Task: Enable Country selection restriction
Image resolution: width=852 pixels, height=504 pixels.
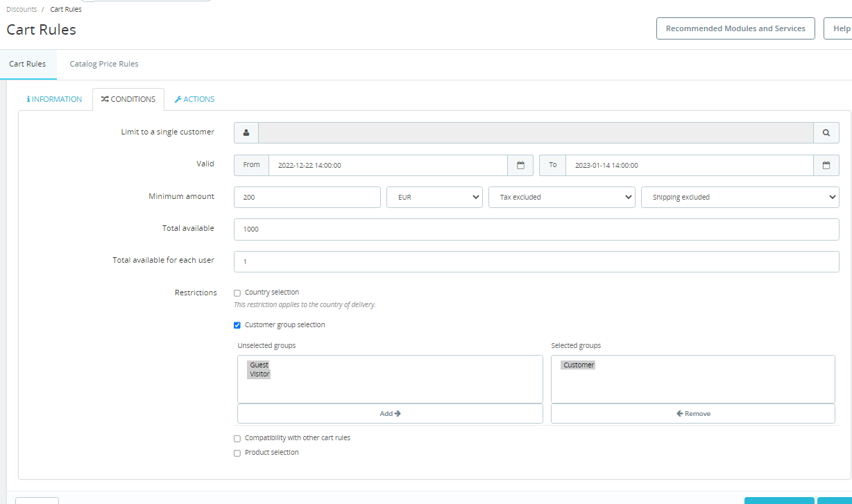Action: tap(237, 293)
